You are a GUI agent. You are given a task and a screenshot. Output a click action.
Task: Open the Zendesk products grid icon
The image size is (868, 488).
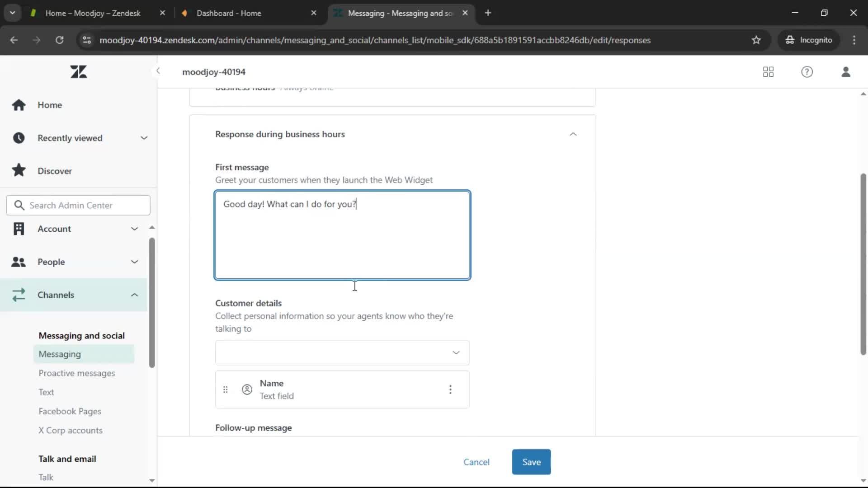[x=768, y=72]
